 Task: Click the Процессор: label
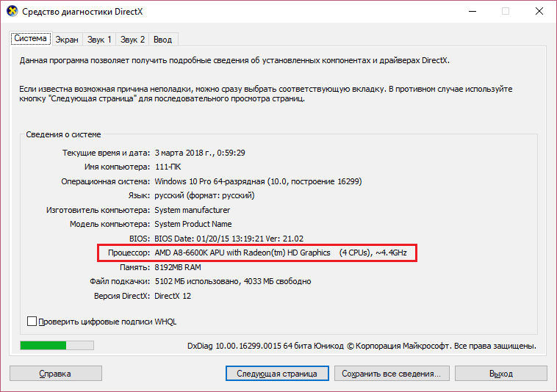(x=129, y=253)
